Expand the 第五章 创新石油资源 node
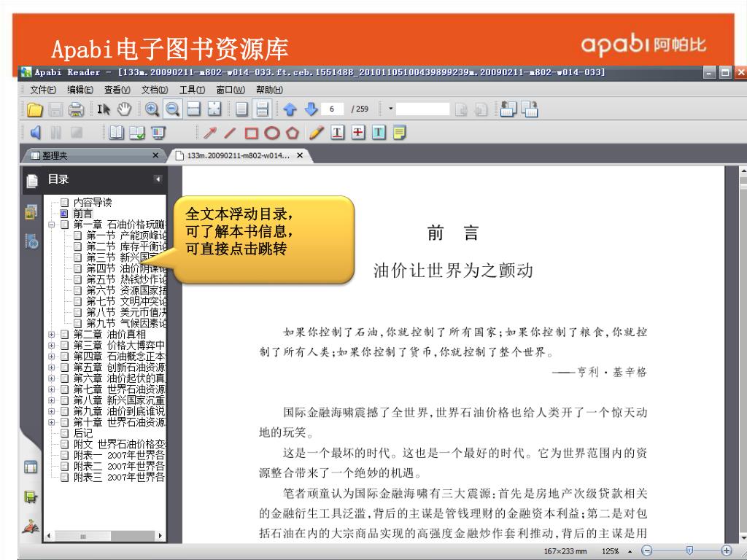Image resolution: width=747 pixels, height=560 pixels. pyautogui.click(x=52, y=367)
